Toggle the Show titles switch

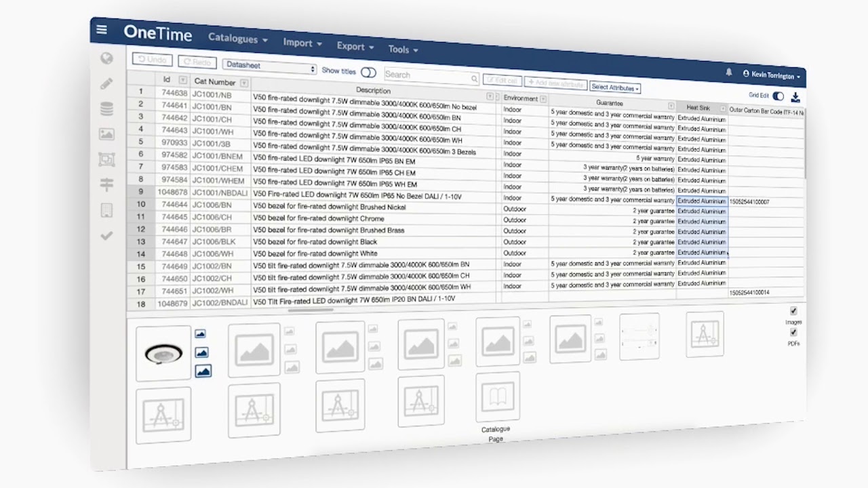[x=368, y=73]
